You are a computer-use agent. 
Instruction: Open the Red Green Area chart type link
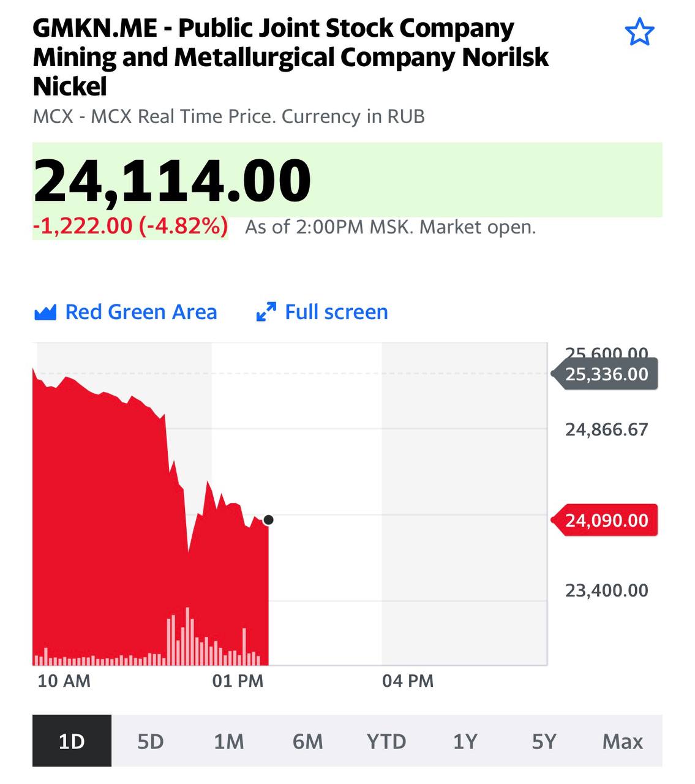141,312
